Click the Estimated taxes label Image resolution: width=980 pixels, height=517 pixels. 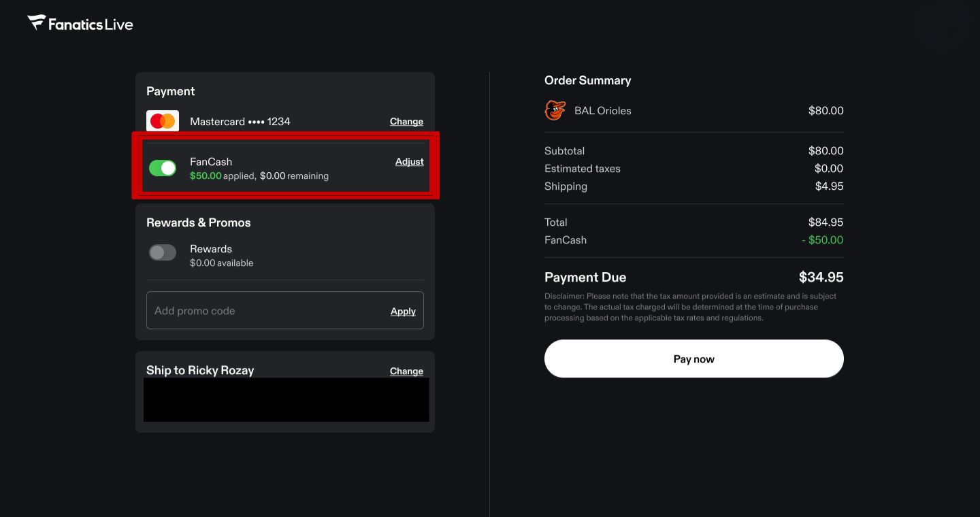[583, 169]
